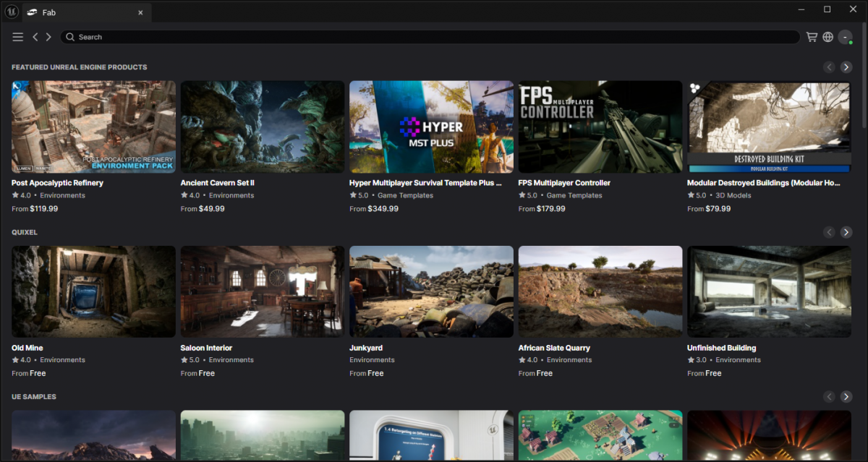Open the hamburger menu icon

[18, 37]
